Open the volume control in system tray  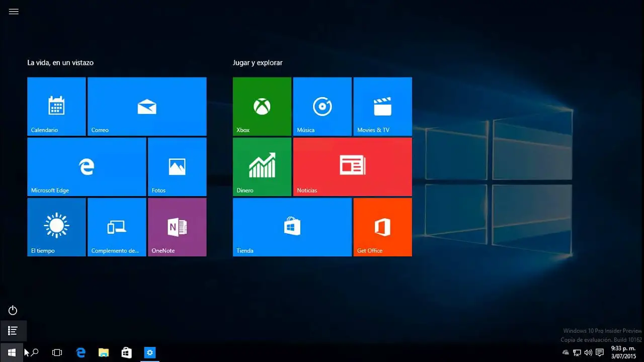click(x=588, y=352)
